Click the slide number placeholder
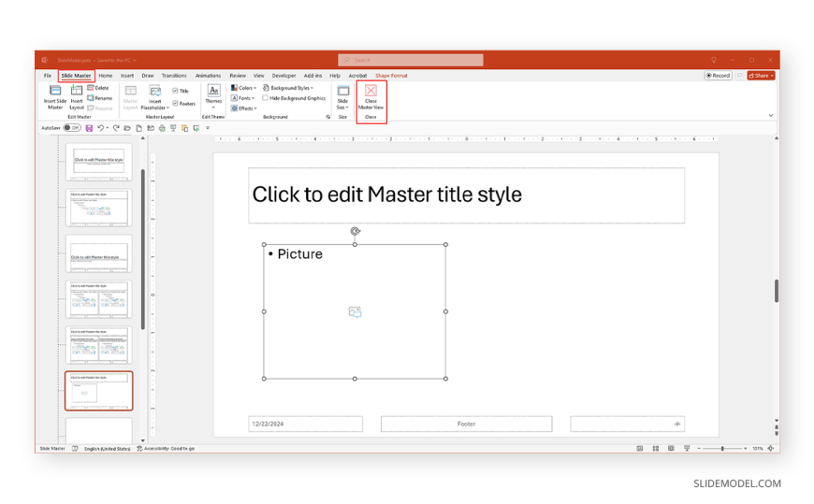This screenshot has width=814, height=504. coord(627,425)
